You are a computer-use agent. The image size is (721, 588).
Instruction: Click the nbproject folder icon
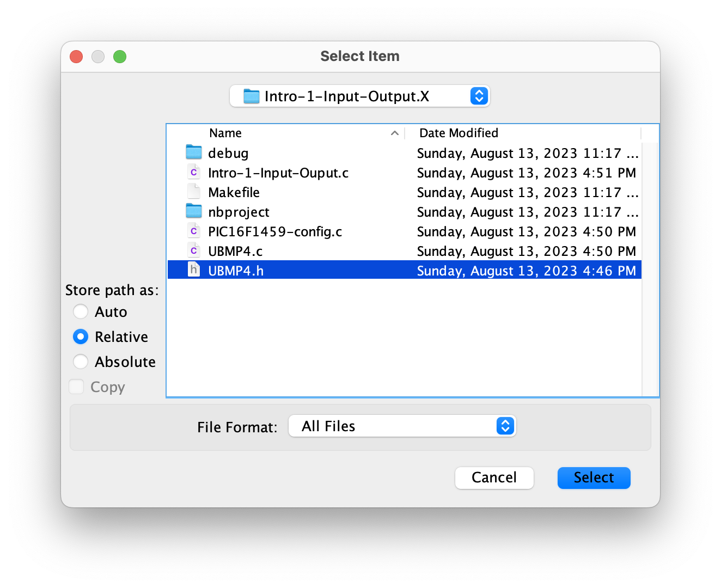coord(194,211)
